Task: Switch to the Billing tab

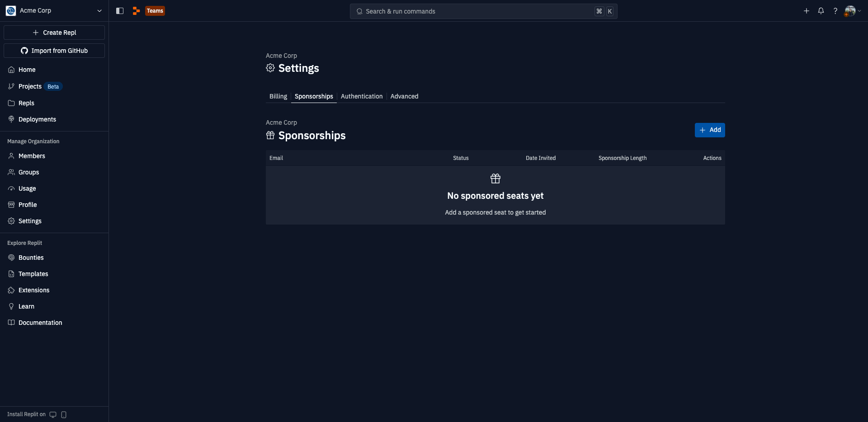Action: 278,96
